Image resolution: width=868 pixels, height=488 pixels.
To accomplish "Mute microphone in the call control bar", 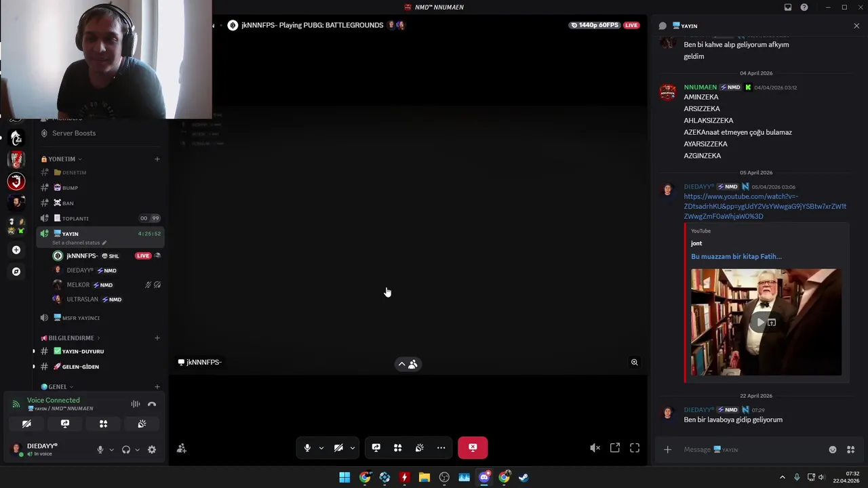I will (307, 448).
